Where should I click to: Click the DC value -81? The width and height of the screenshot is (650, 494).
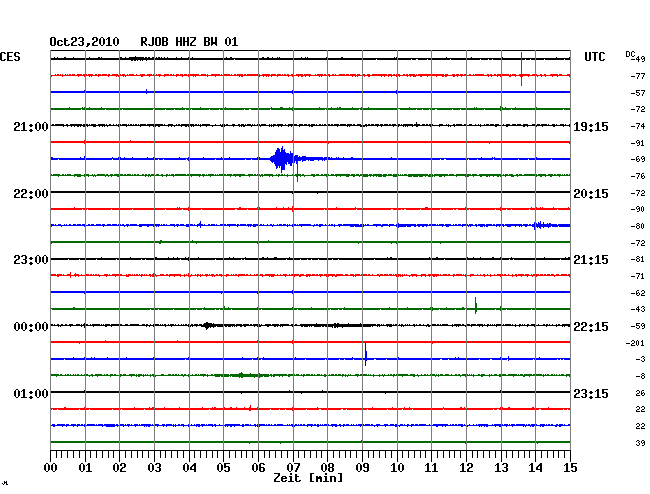coord(638,259)
